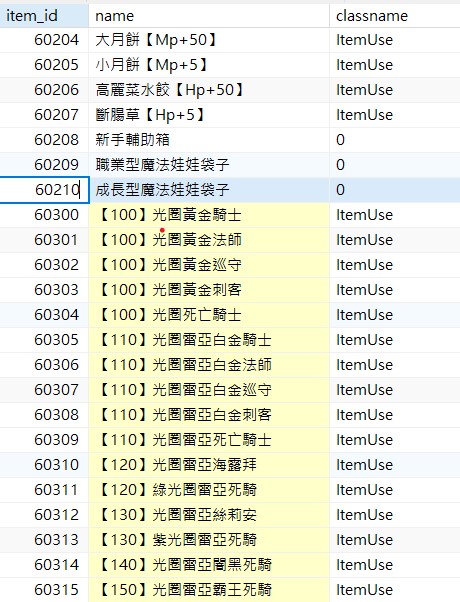Select the name cell 【140】光圈雷亞闇黑死騎
Screen dimensions: 460x602
(209, 565)
